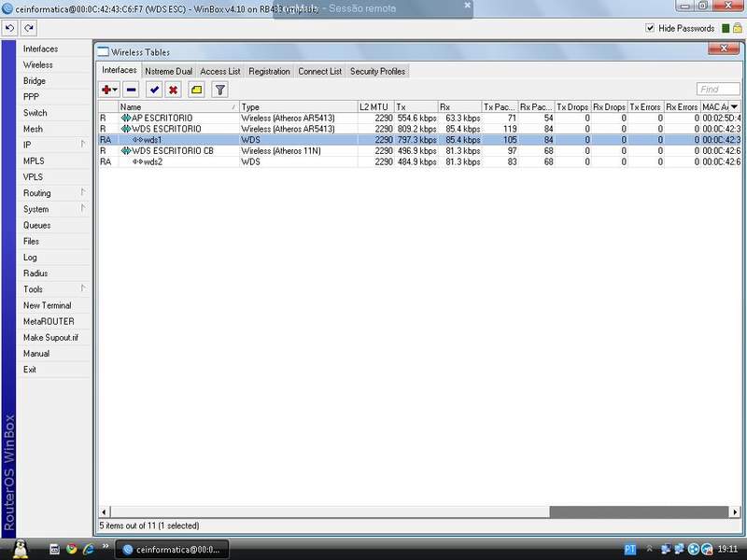This screenshot has height=560, width=747.
Task: Click the Find search field
Action: pyautogui.click(x=718, y=90)
